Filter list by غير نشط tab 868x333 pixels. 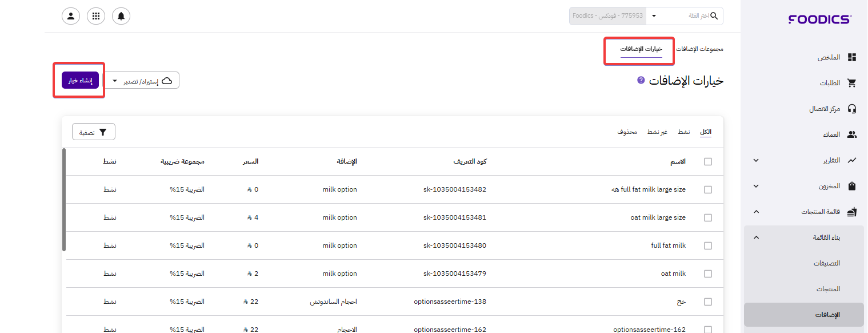click(x=657, y=132)
